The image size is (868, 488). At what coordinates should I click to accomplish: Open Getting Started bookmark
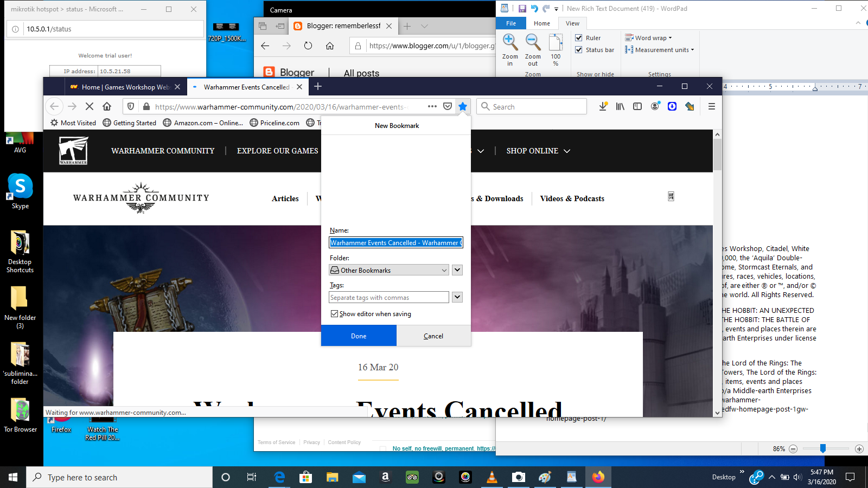tap(130, 123)
